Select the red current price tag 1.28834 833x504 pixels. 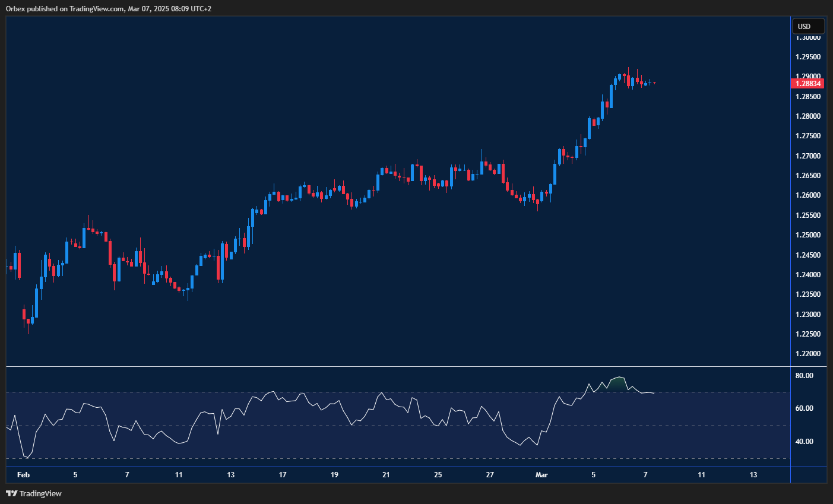click(x=808, y=83)
